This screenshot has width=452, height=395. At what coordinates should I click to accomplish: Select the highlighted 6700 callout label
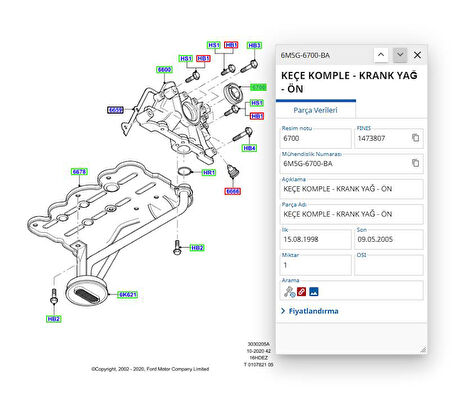(x=258, y=87)
